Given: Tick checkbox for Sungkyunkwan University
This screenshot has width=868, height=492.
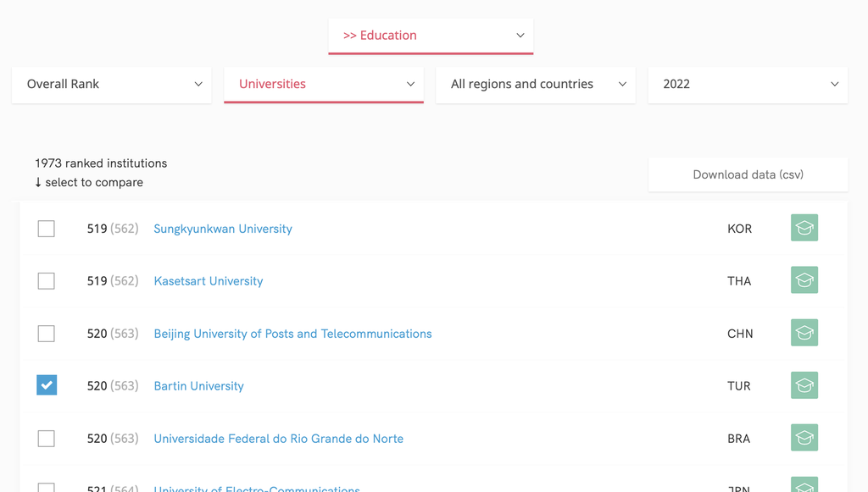Looking at the screenshot, I should (x=47, y=229).
